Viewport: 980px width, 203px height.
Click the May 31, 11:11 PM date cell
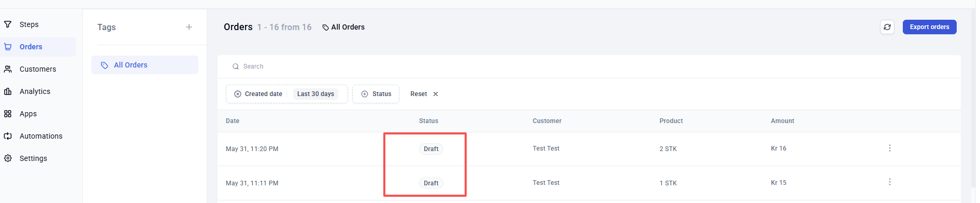[252, 183]
